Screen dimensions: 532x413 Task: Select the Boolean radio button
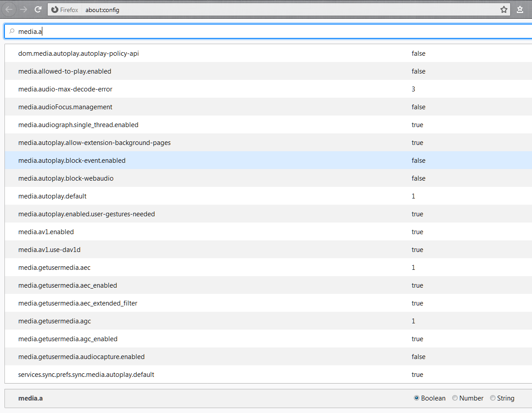click(416, 398)
